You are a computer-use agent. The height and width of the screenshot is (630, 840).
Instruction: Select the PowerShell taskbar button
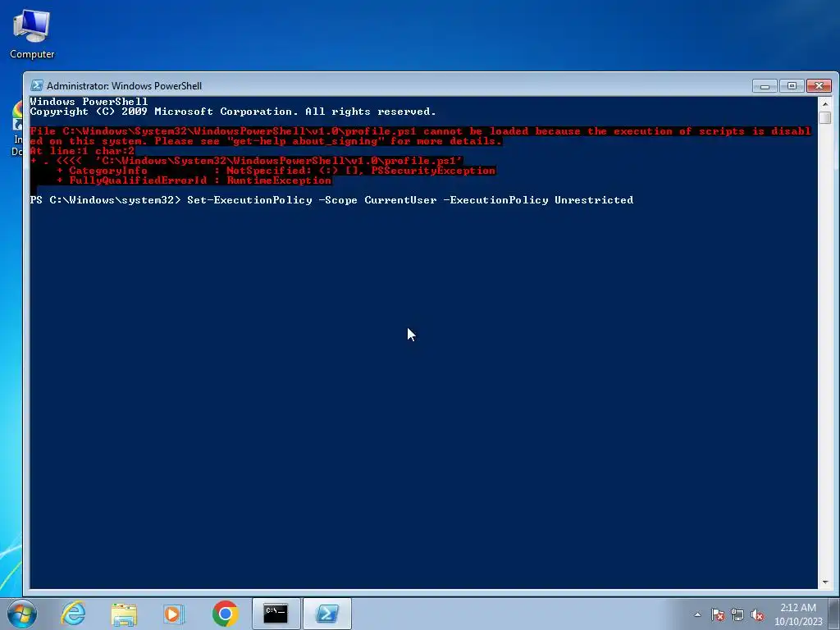[327, 614]
